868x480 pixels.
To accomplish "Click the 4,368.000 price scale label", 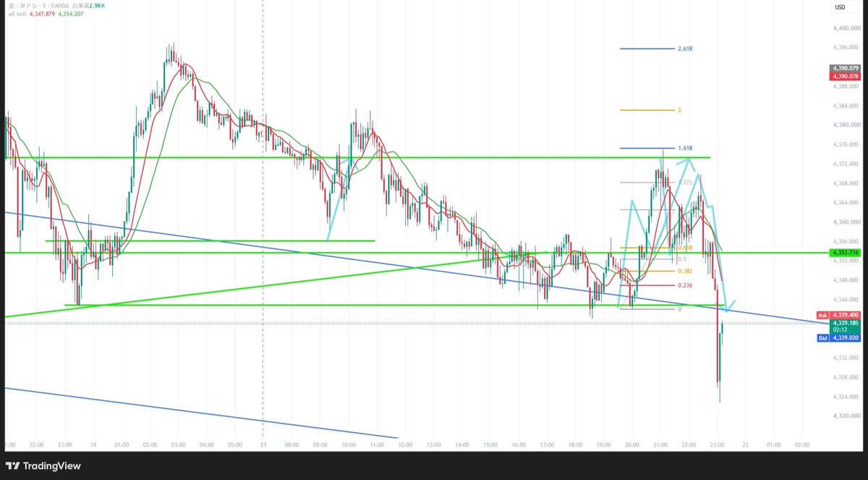I will pyautogui.click(x=844, y=182).
